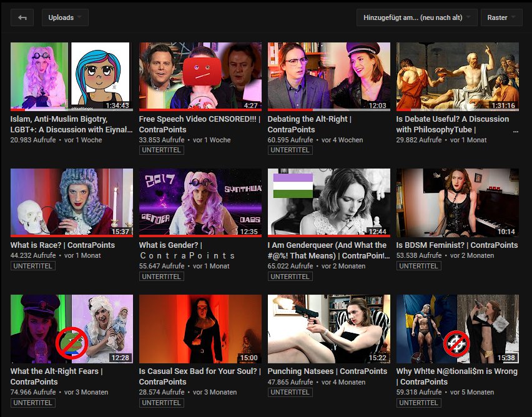Open the What is Race thumbnail
Viewport: 532px width, 417px height.
click(x=72, y=202)
